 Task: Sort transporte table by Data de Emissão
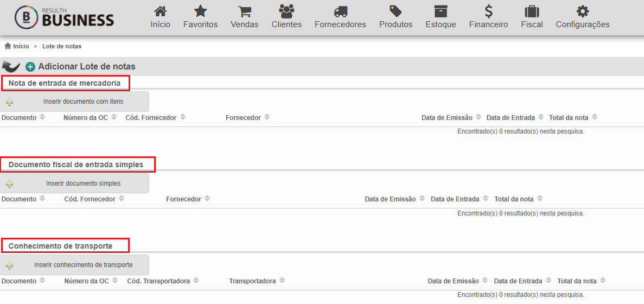(x=458, y=281)
